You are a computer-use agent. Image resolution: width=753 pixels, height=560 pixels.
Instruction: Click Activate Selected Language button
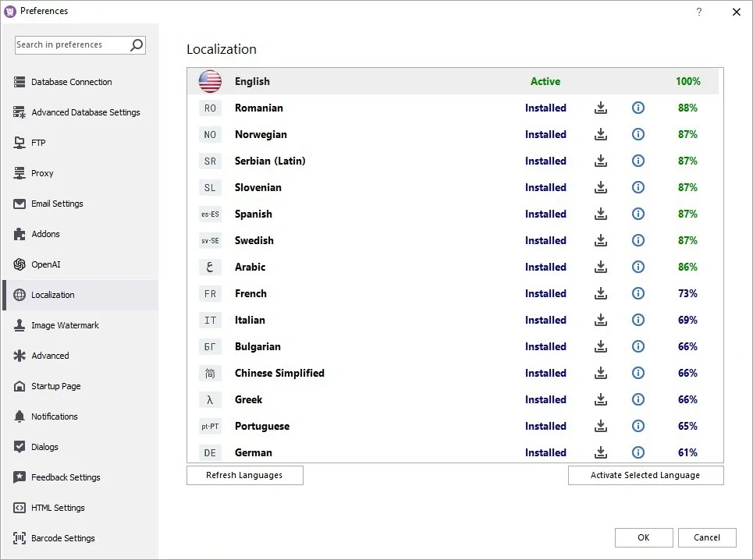point(645,475)
